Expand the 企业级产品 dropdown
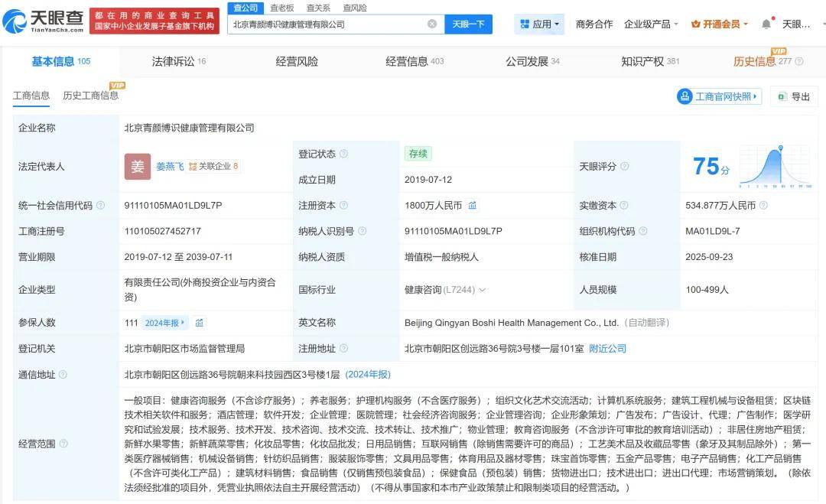Screen dimensions: 826x504 coord(676,24)
